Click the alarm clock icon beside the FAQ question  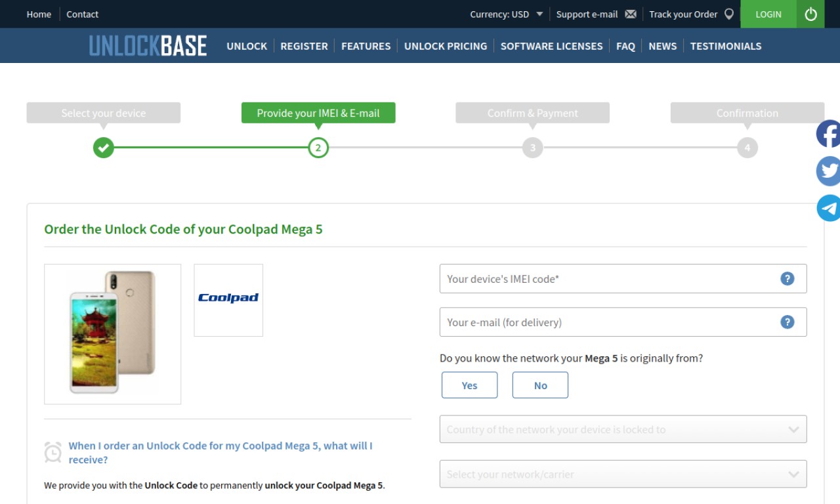pos(53,452)
